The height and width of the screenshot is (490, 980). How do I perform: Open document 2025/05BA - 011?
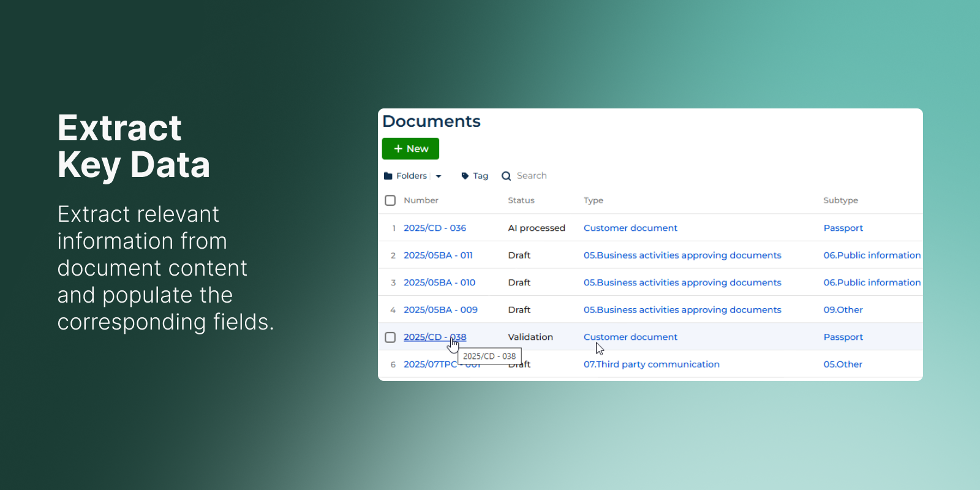pos(437,255)
